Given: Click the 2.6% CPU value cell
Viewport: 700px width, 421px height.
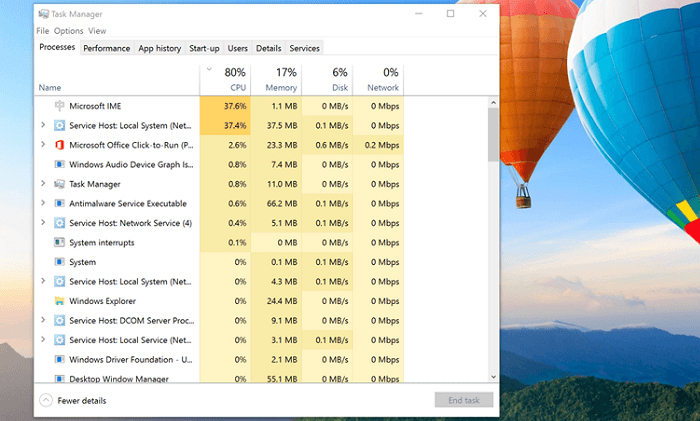Looking at the screenshot, I should pyautogui.click(x=225, y=145).
